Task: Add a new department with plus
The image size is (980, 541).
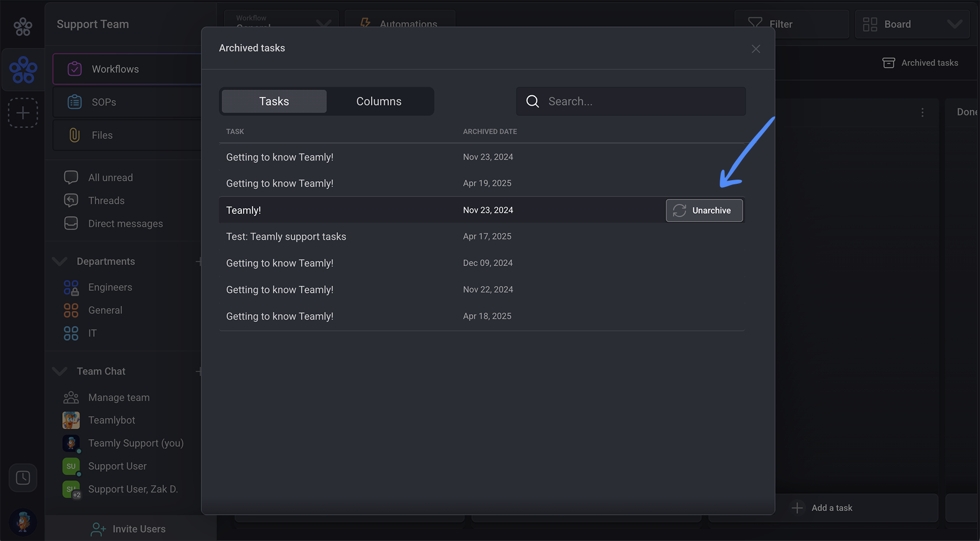Action: click(199, 261)
